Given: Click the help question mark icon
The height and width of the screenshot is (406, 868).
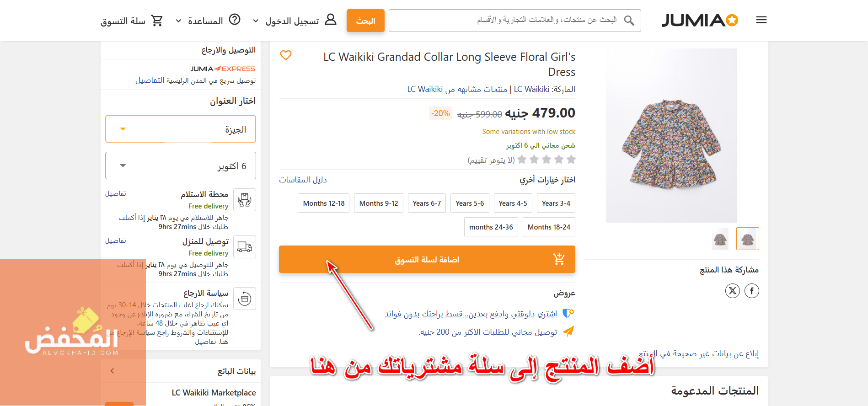Looking at the screenshot, I should 235,20.
